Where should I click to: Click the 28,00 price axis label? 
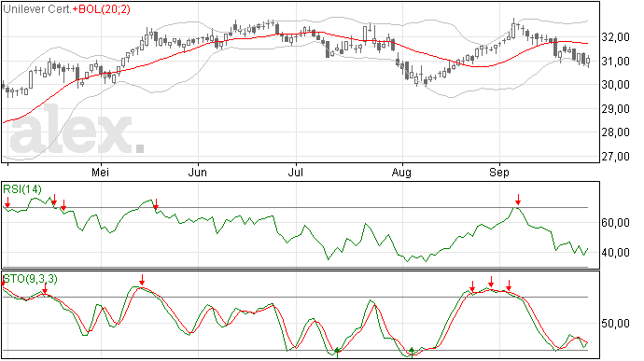(x=615, y=132)
